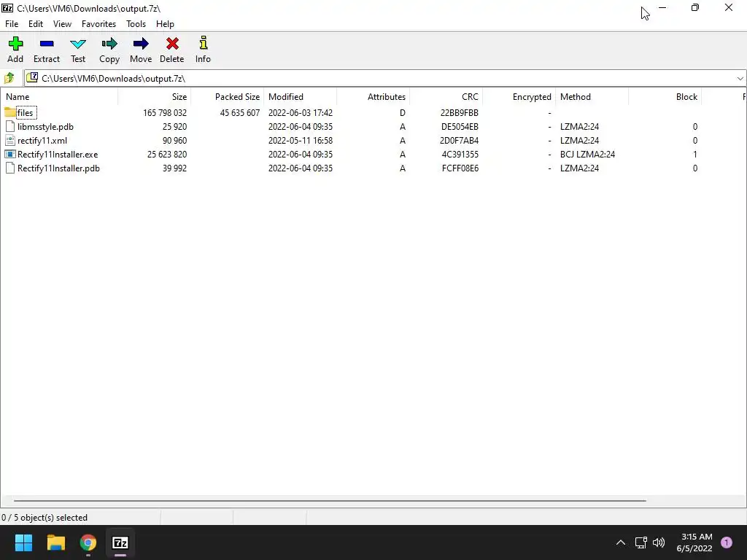Click the packed size 45 635 607
747x560 pixels.
click(x=239, y=113)
